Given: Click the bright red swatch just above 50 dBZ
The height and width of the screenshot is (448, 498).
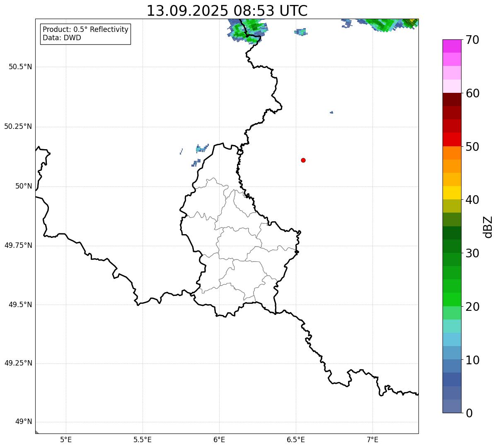Looking at the screenshot, I should 452,139.
